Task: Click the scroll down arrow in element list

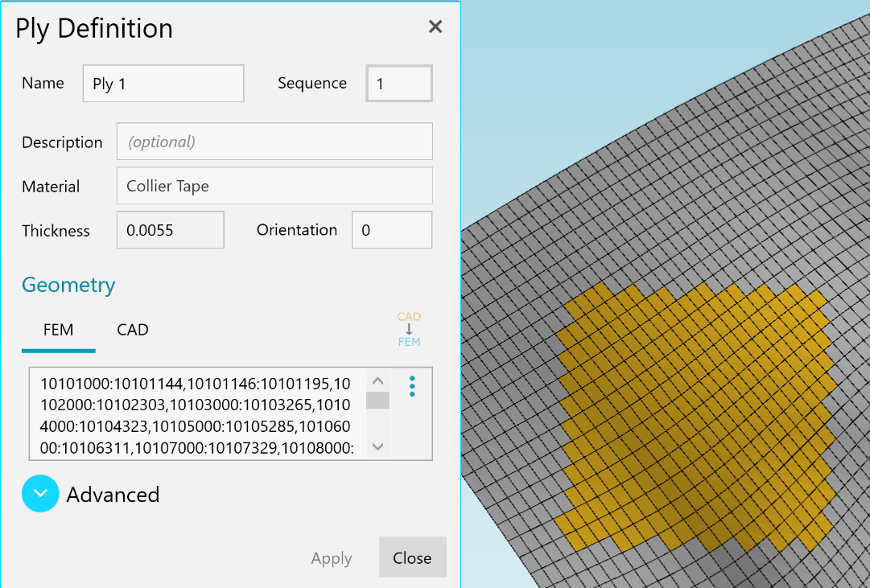Action: pyautogui.click(x=377, y=446)
